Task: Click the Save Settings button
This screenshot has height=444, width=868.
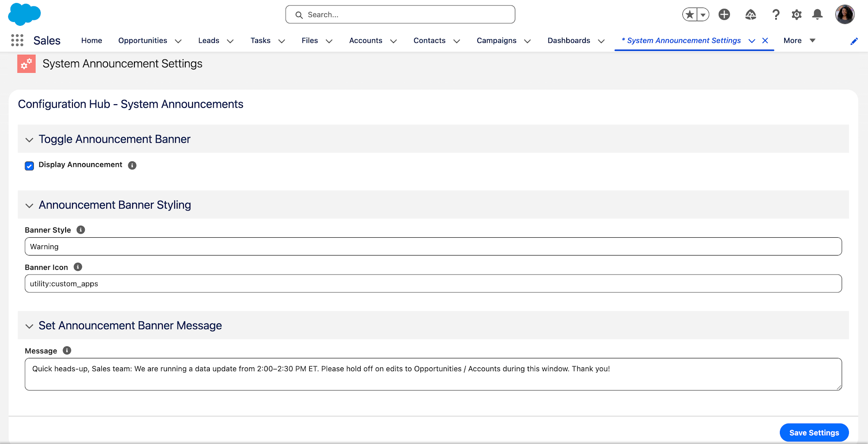Action: (814, 433)
